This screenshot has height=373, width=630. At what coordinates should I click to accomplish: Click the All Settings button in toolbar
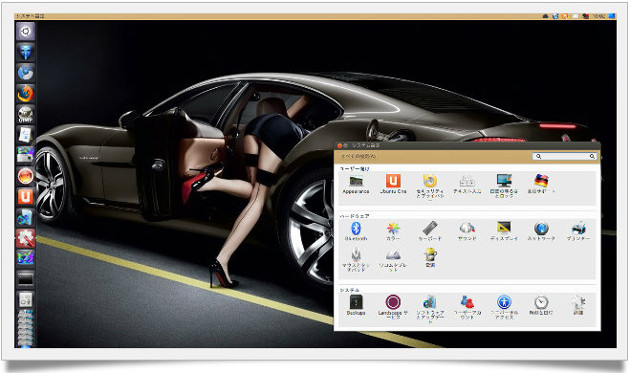point(358,156)
